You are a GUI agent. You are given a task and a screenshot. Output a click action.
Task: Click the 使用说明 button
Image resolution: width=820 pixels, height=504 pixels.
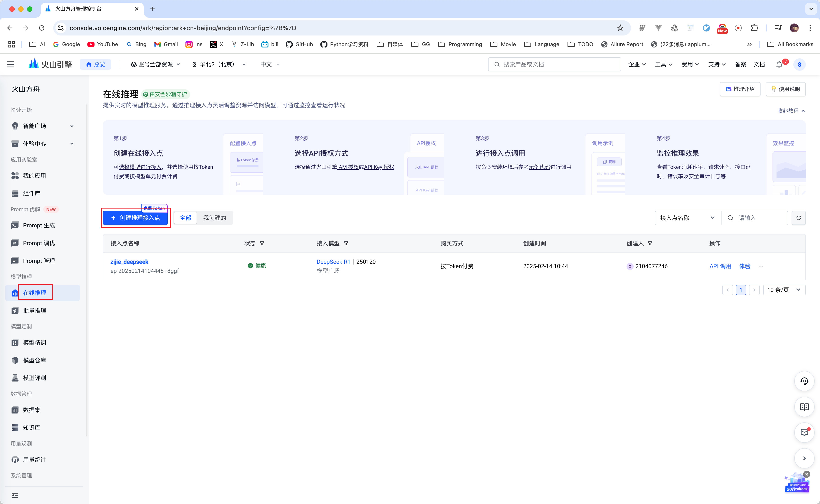pyautogui.click(x=786, y=89)
